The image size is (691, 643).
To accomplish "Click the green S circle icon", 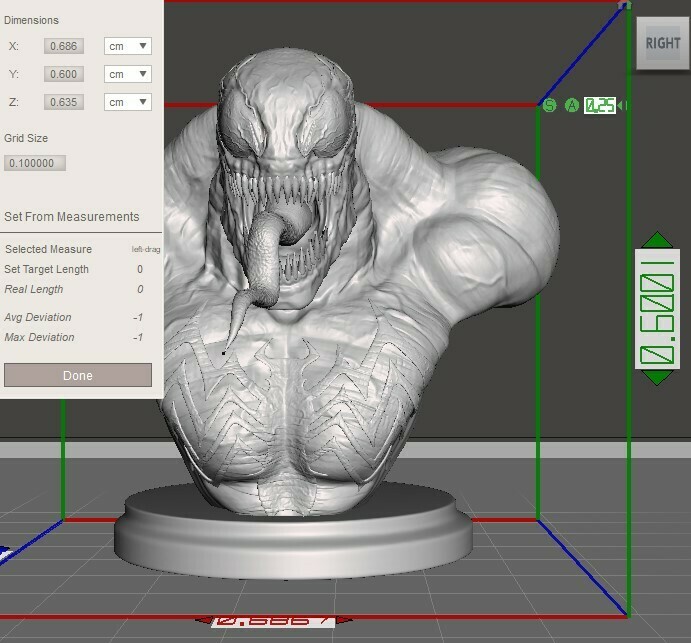I will point(549,105).
